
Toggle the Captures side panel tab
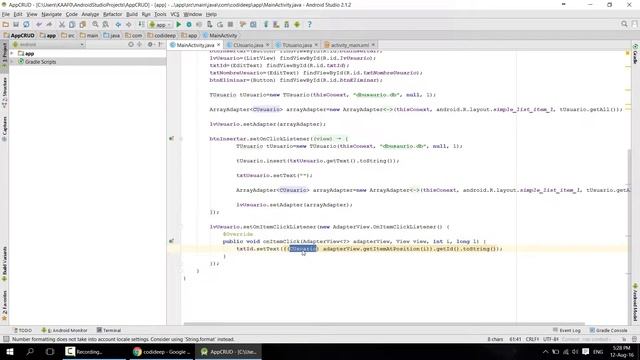click(4, 129)
